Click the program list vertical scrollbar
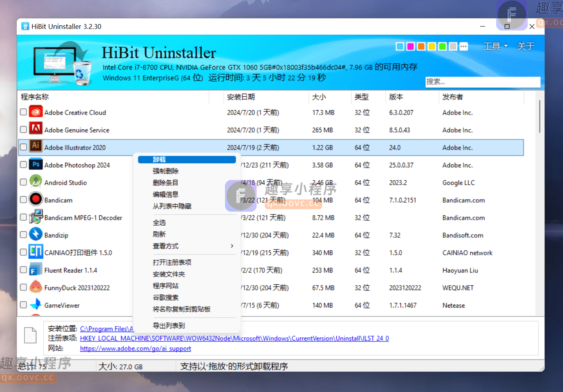 point(540,116)
